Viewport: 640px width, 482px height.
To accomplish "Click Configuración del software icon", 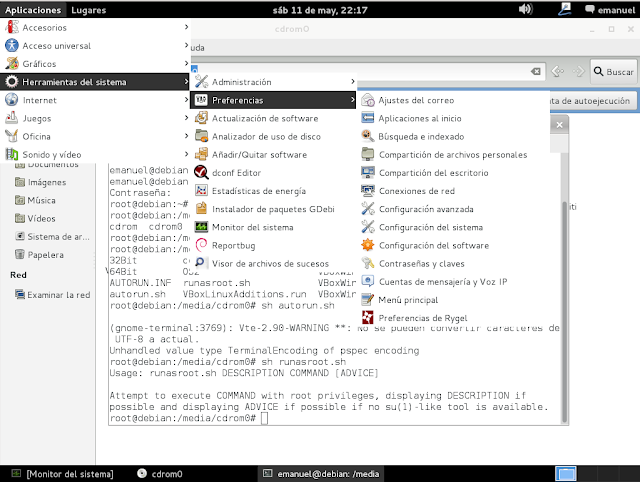I will pyautogui.click(x=368, y=245).
